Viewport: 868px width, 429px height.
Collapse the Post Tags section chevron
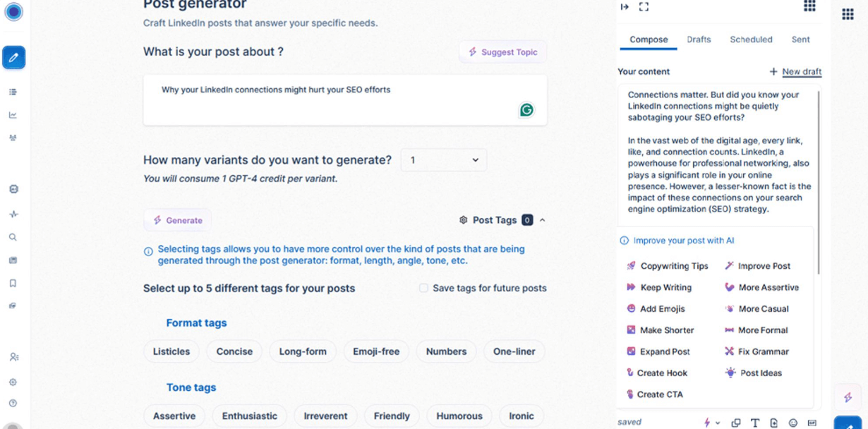tap(543, 220)
